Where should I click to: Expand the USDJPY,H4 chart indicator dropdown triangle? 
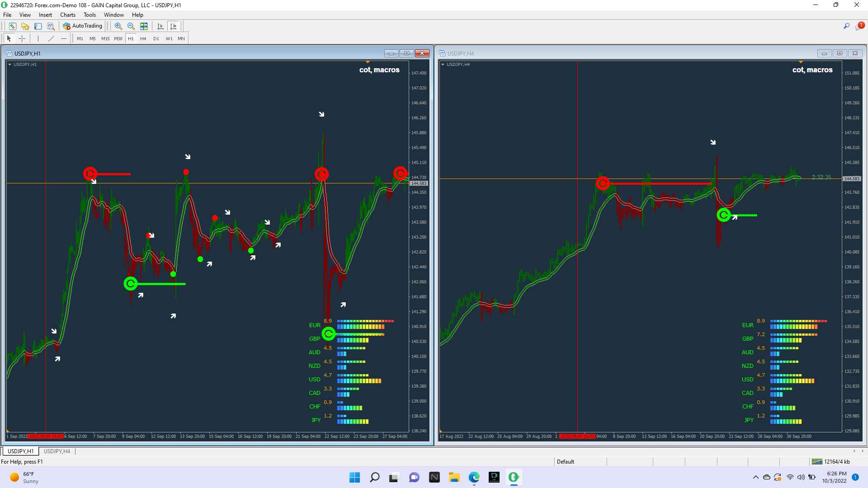click(443, 65)
